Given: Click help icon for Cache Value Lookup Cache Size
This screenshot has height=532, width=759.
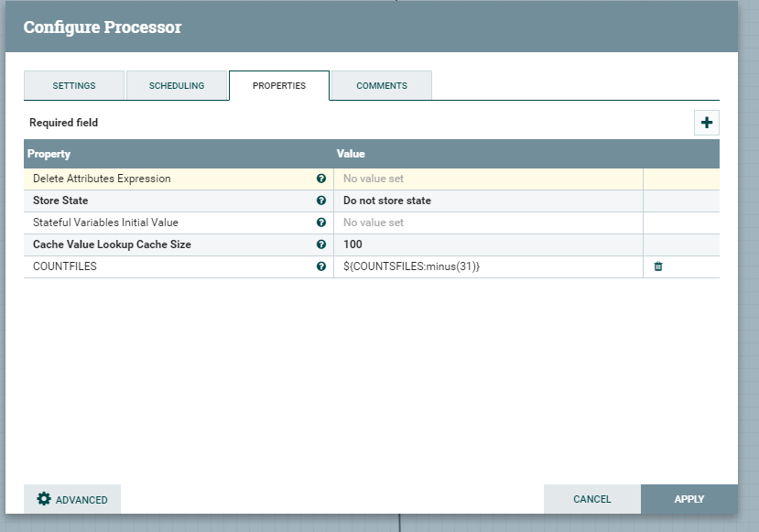Looking at the screenshot, I should point(321,244).
